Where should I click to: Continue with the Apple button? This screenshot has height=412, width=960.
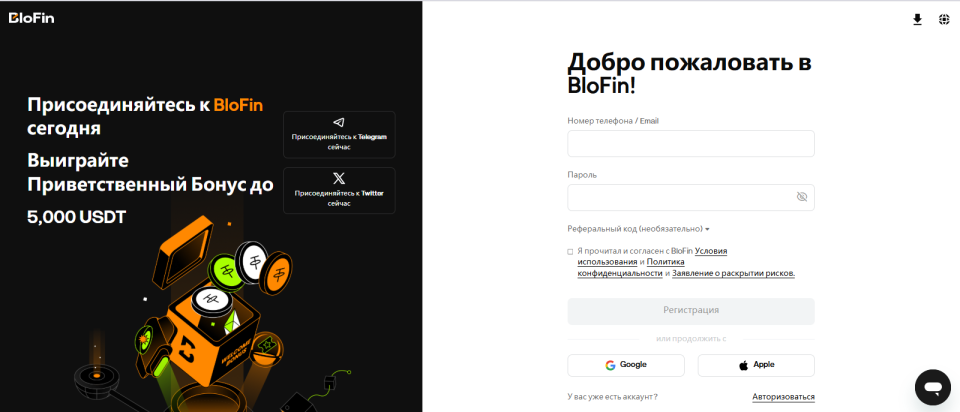[x=756, y=365]
